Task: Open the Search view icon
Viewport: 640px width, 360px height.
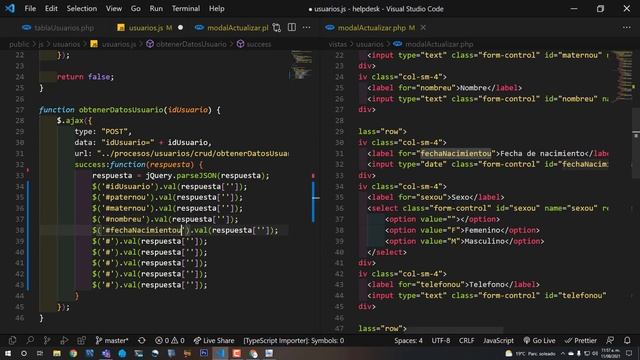Action: (x=30, y=340)
